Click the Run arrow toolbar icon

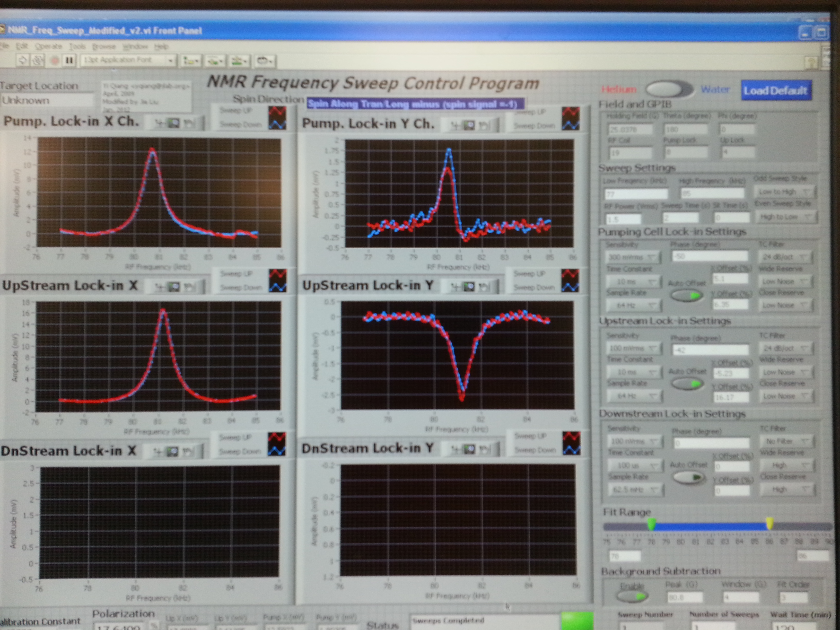[x=23, y=60]
